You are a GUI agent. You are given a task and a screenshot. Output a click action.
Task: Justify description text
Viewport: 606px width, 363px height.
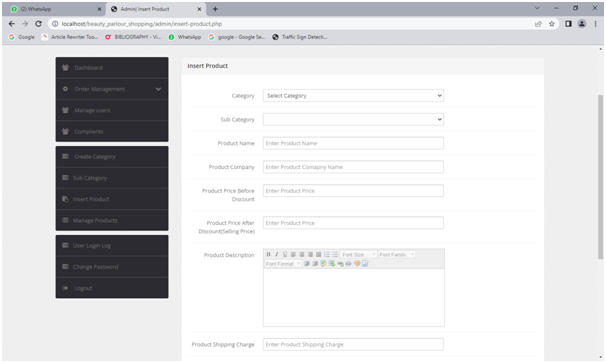(318, 254)
